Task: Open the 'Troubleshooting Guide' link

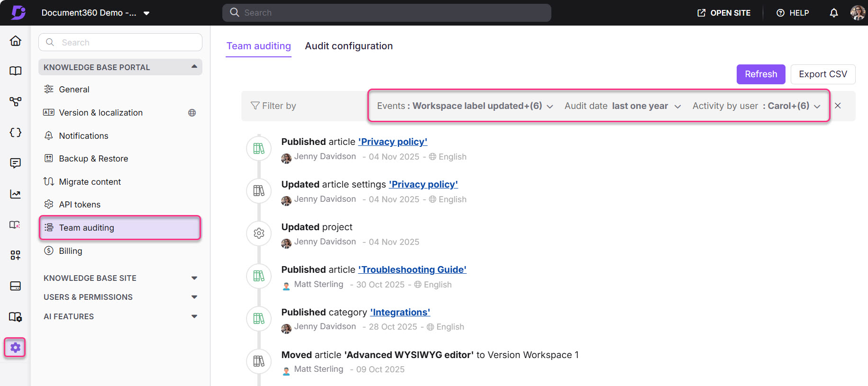Action: (412, 269)
